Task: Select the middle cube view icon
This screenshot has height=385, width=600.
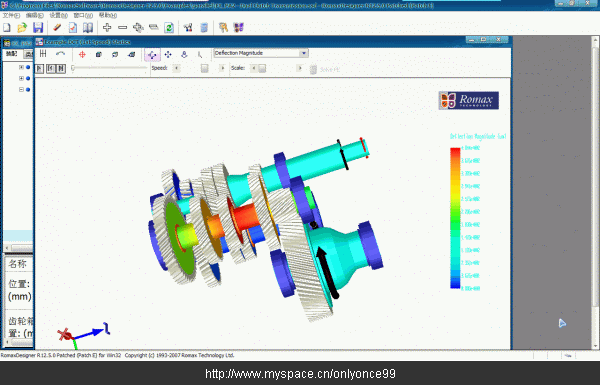Action: 115,54
